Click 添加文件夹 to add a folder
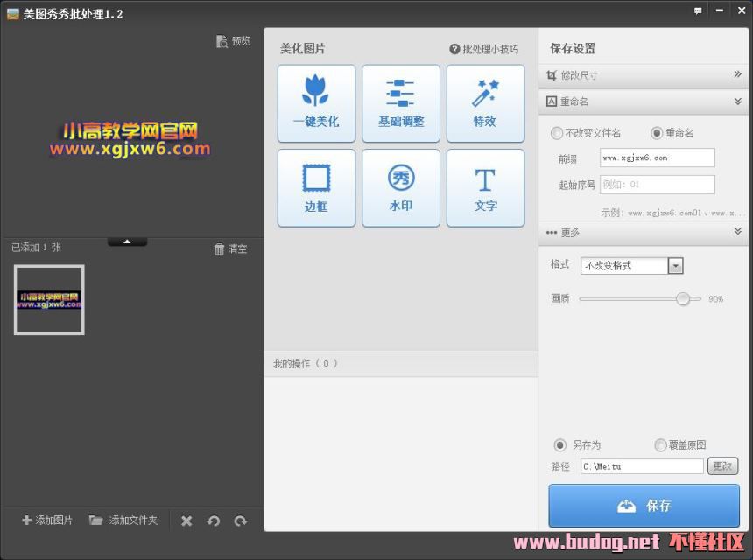The image size is (753, 560). coord(123,520)
